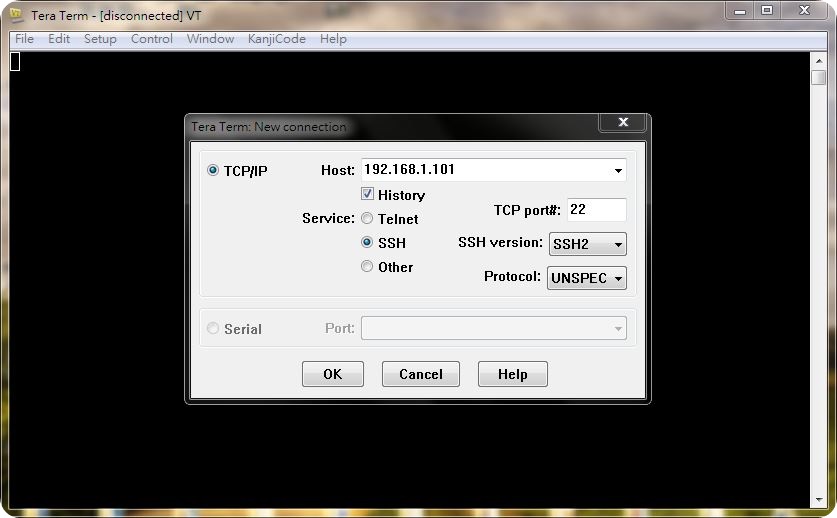Open the Control menu
The image size is (837, 518).
pyautogui.click(x=152, y=39)
